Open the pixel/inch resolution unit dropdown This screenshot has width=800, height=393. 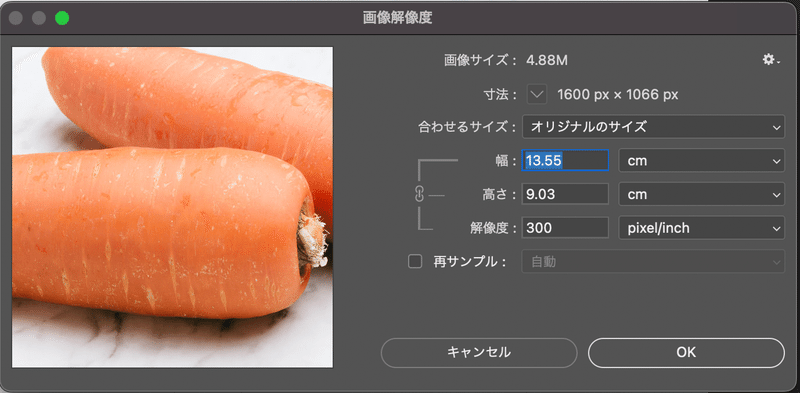[702, 228]
